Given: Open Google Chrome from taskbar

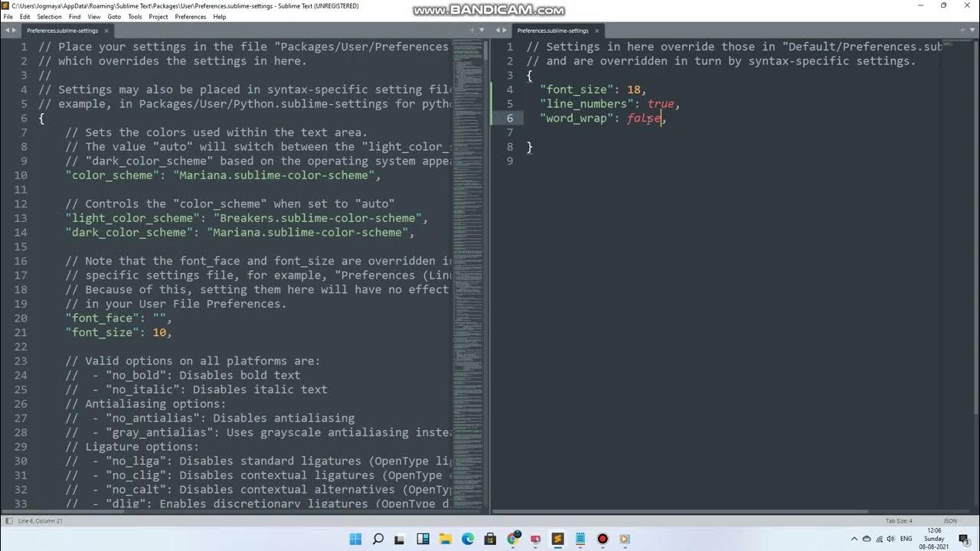Looking at the screenshot, I should coord(513,539).
